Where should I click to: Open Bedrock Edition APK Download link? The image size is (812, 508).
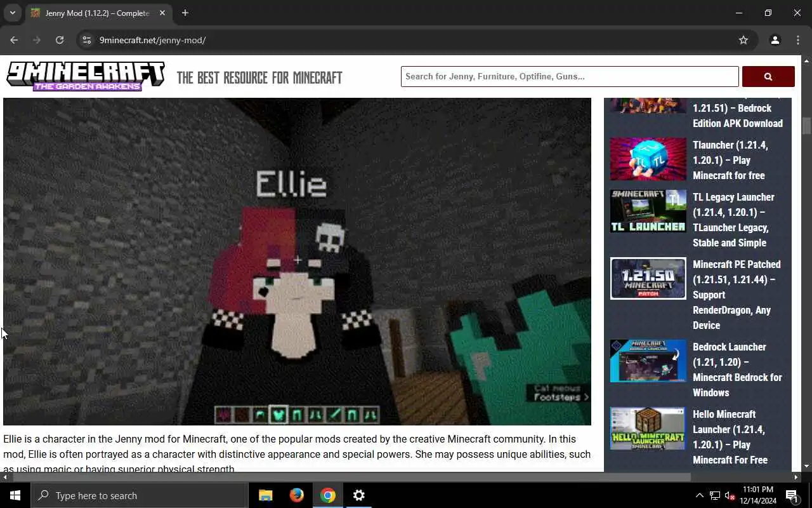pos(737,116)
